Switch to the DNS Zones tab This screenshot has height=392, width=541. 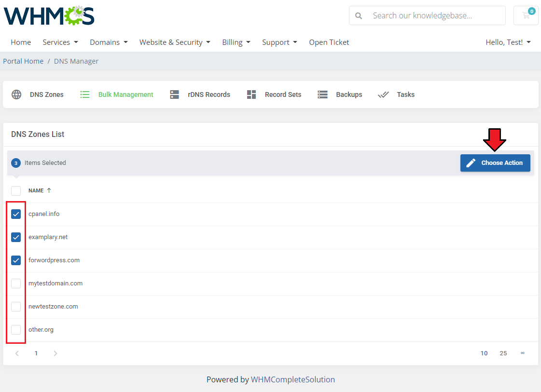click(38, 95)
